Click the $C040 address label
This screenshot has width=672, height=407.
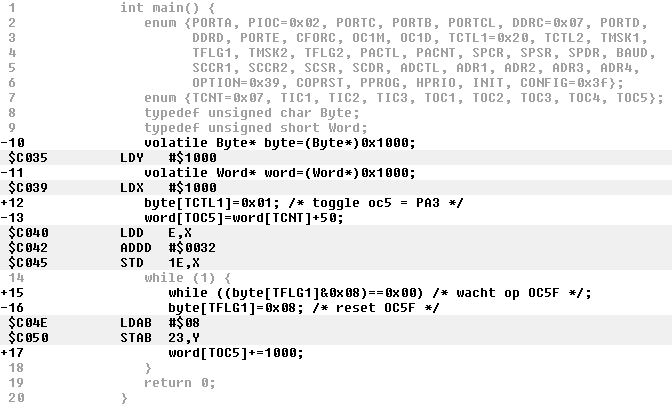point(27,232)
